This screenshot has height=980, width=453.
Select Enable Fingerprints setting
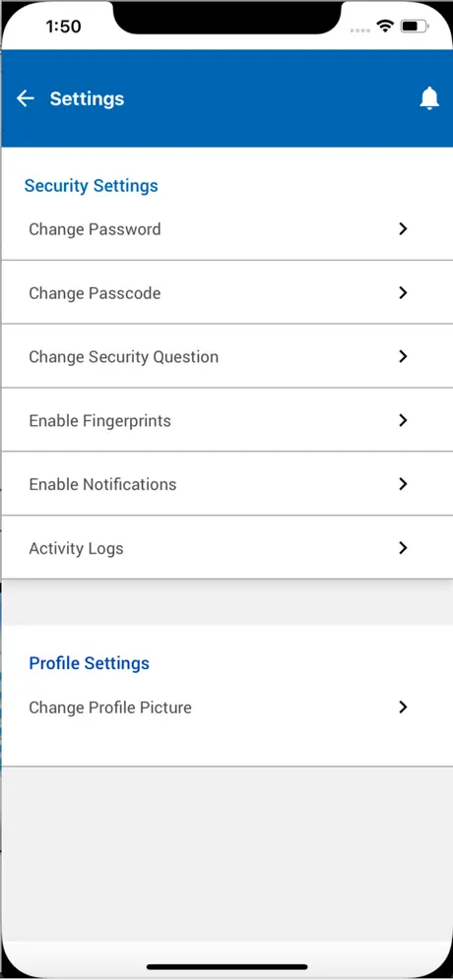pos(226,420)
